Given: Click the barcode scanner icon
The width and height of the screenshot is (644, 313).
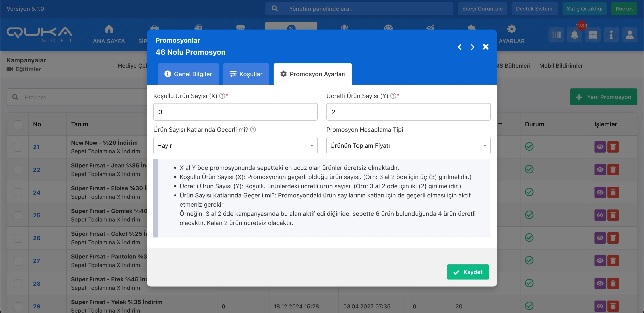Looking at the screenshot, I should (x=556, y=35).
